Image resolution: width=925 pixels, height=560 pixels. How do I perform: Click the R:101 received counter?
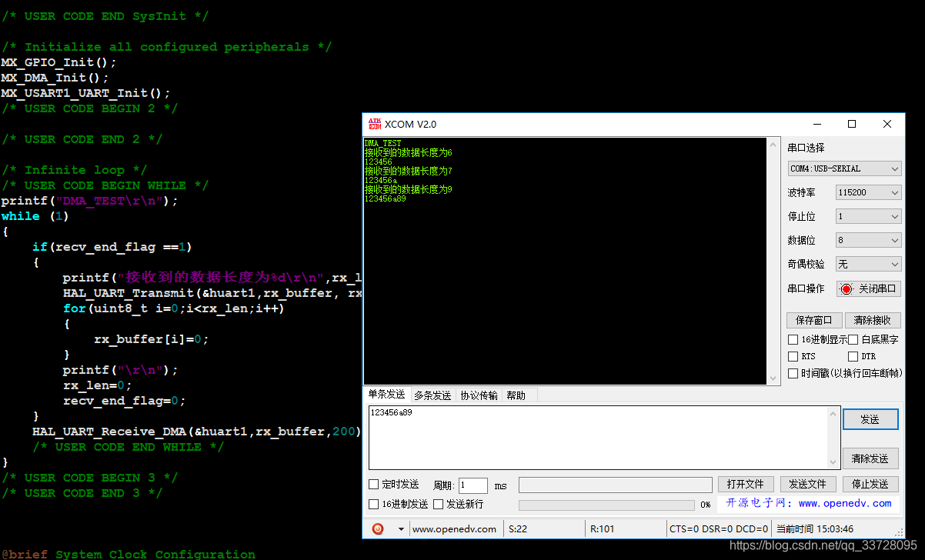coord(602,529)
